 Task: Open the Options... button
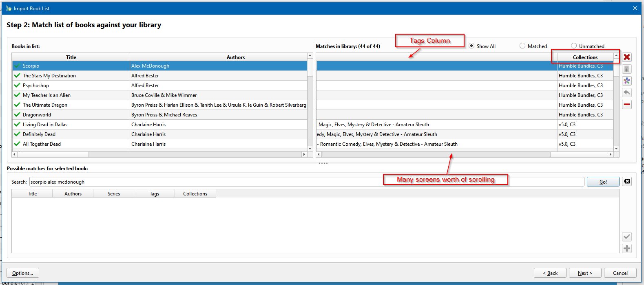(23, 273)
